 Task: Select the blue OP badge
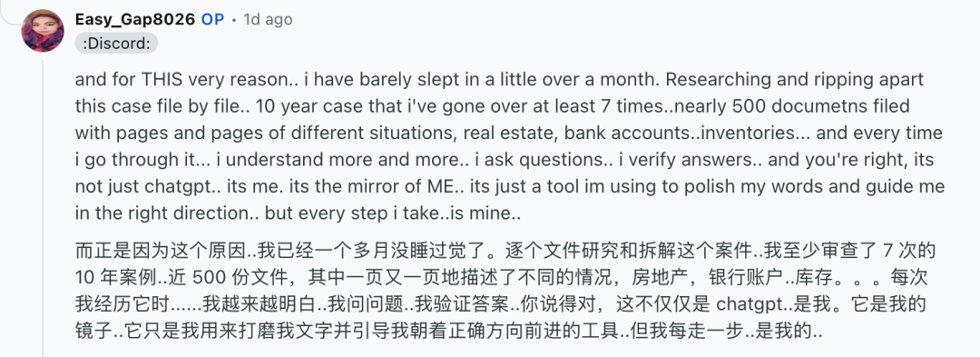click(212, 19)
